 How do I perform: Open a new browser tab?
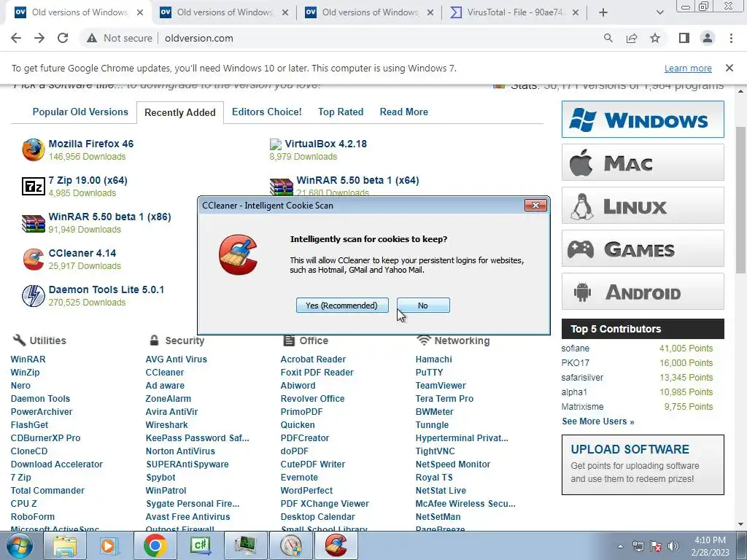point(603,12)
